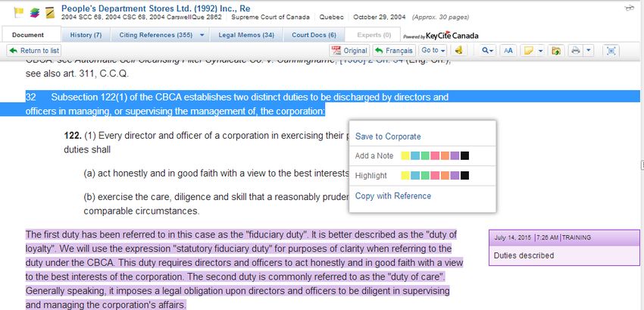The height and width of the screenshot is (310, 644).
Task: Open the Court Docs (6) tab
Action: (314, 35)
